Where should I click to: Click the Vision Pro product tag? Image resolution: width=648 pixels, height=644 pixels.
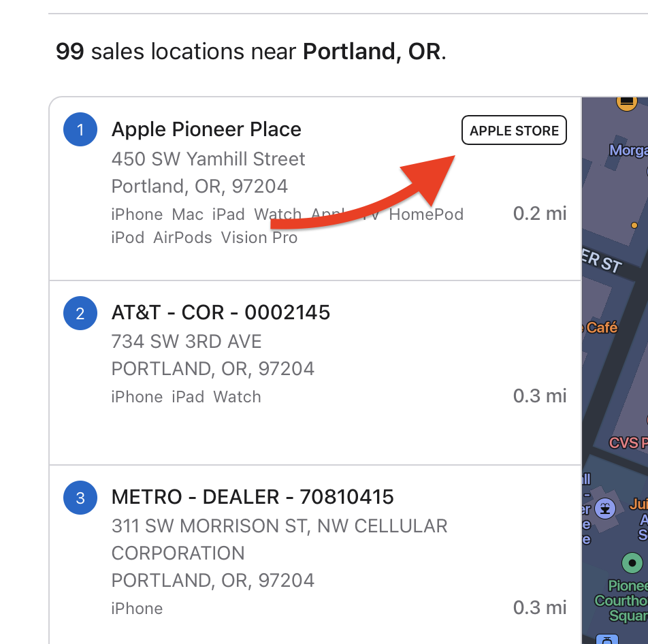(x=259, y=238)
